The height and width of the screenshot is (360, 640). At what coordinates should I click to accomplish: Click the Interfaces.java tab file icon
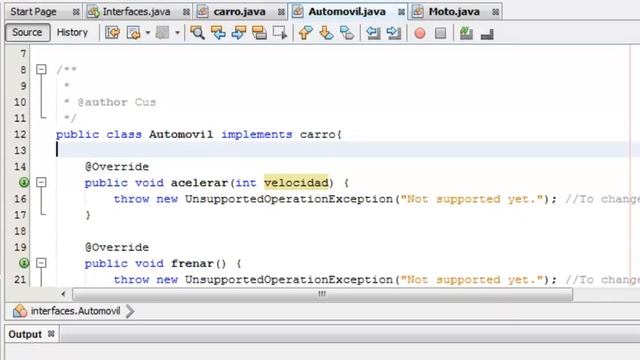click(93, 12)
